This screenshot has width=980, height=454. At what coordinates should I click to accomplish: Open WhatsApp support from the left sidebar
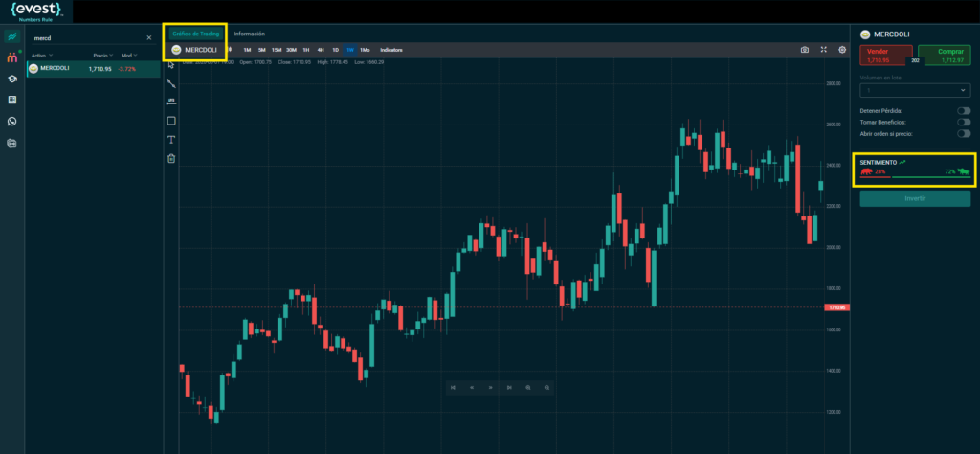[x=11, y=122]
